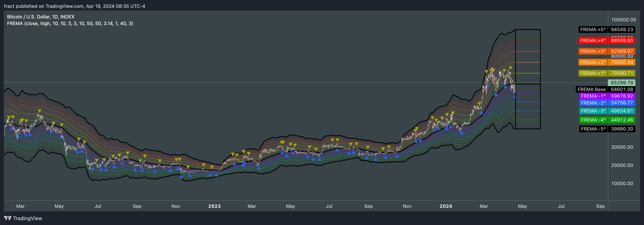644x225 pixels.
Task: Click the 30000.00 price axis label
Action: pos(622,147)
